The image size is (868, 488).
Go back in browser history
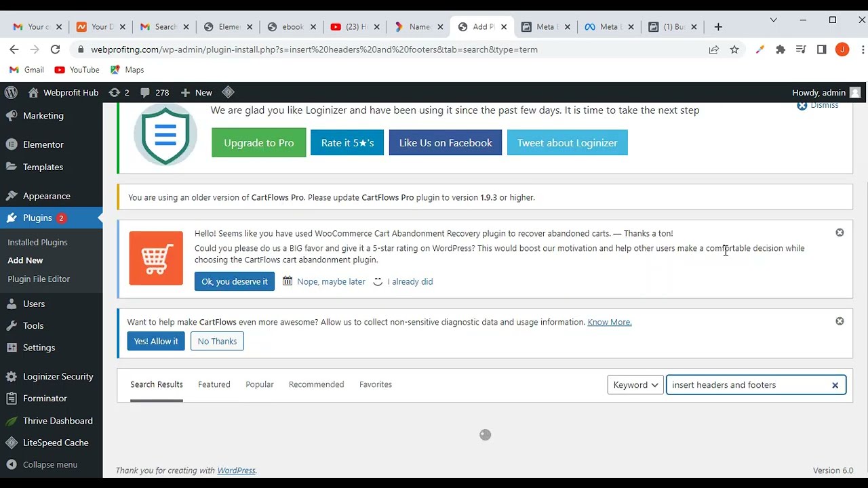[14, 49]
